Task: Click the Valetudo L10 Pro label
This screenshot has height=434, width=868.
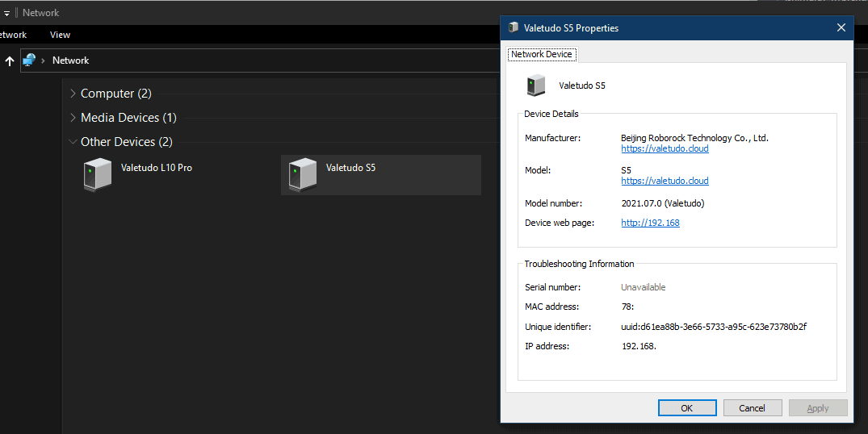Action: pyautogui.click(x=157, y=168)
